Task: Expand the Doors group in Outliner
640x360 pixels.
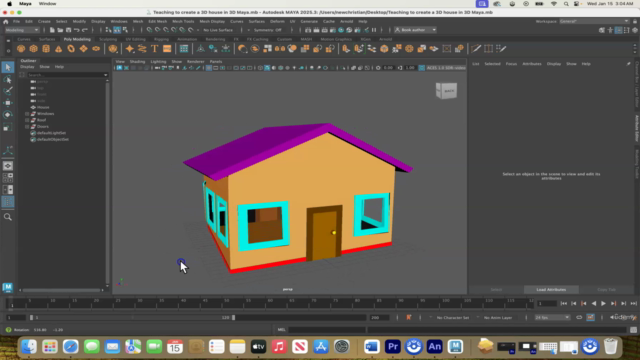Action: pos(27,127)
